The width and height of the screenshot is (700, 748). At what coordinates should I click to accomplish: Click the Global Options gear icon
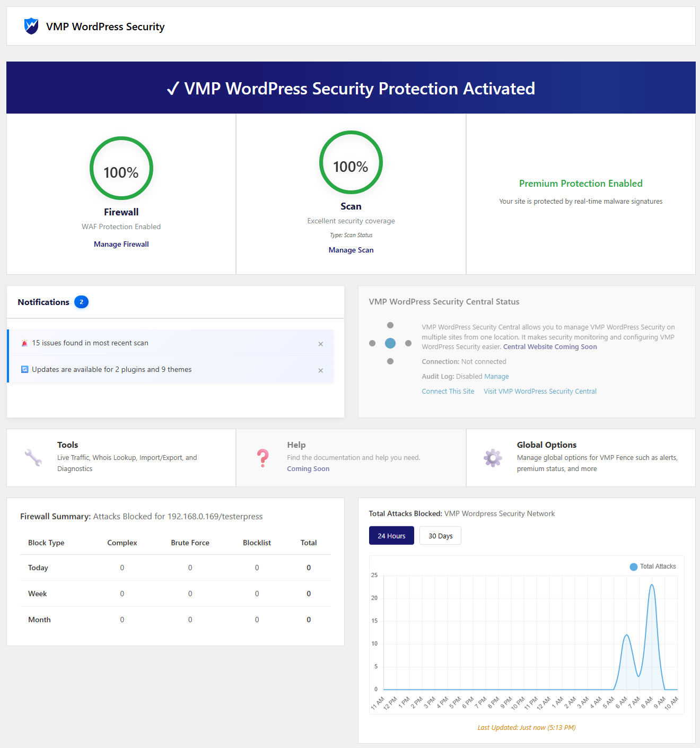(493, 457)
